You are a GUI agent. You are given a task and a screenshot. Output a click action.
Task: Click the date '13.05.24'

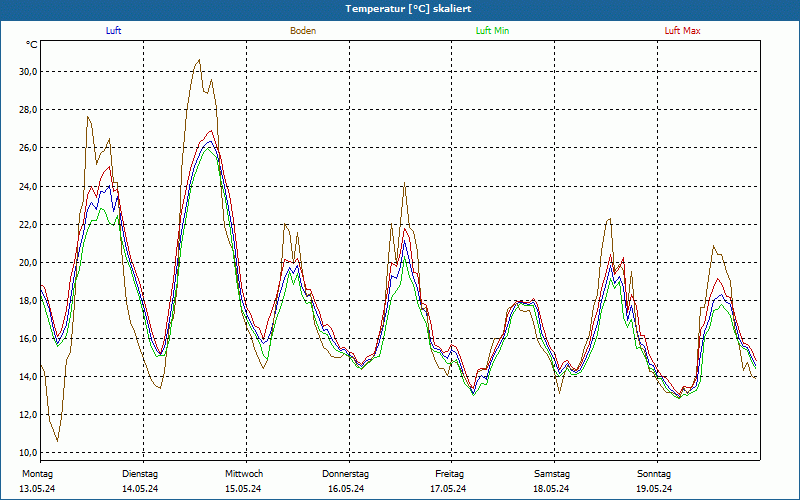[37, 489]
